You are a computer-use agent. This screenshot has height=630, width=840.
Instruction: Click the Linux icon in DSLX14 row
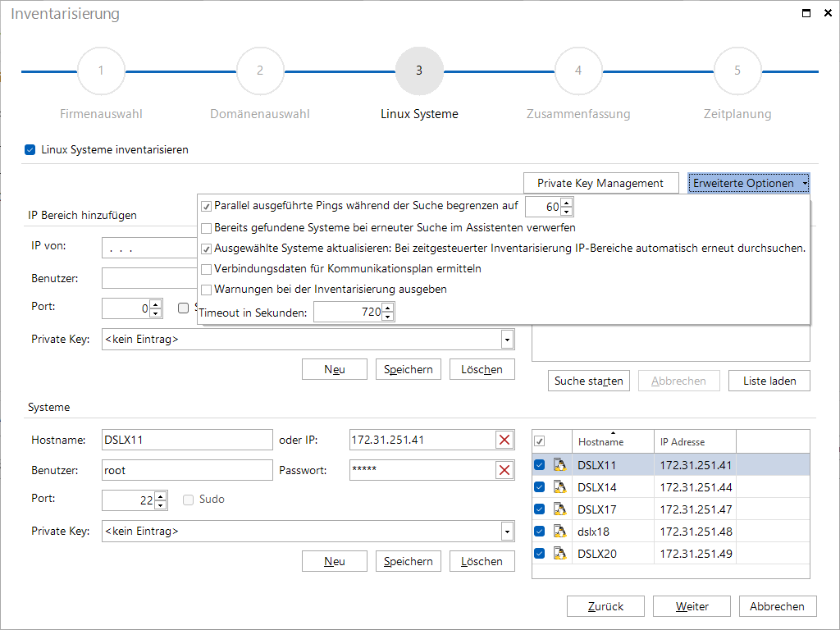[x=559, y=487]
